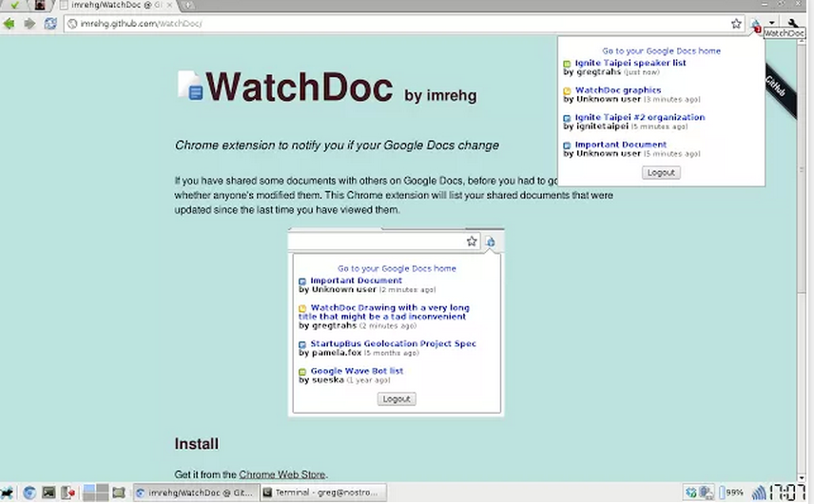Viewport: 814px width, 504px height.
Task: Open the 'Ignite Taipei #2 organization' document
Action: coord(640,117)
